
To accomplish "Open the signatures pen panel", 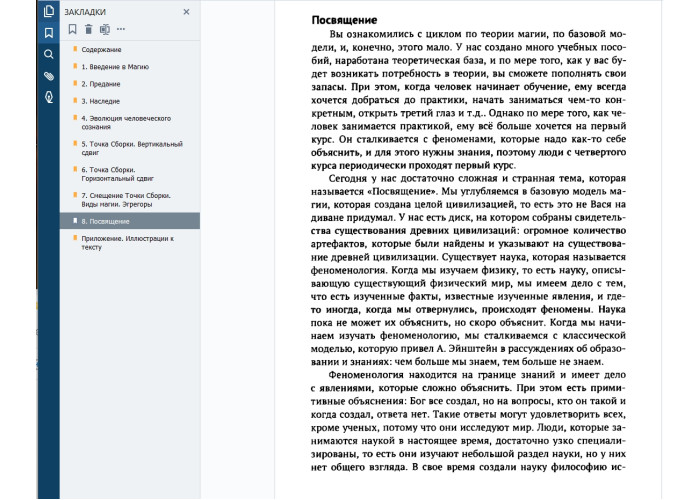I will point(48,97).
